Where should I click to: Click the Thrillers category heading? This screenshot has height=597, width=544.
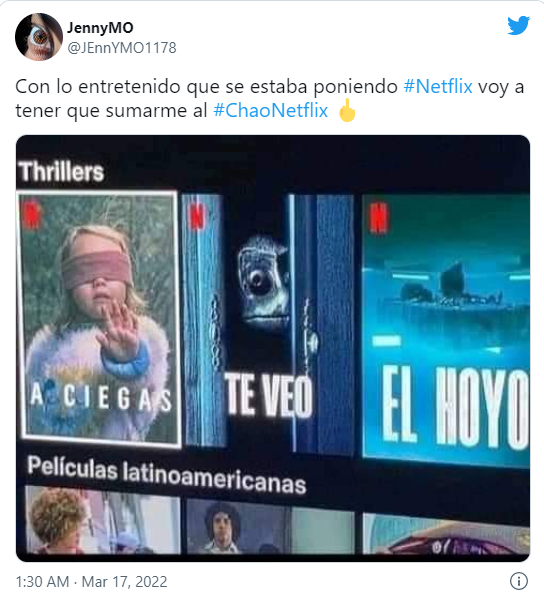[x=62, y=171]
